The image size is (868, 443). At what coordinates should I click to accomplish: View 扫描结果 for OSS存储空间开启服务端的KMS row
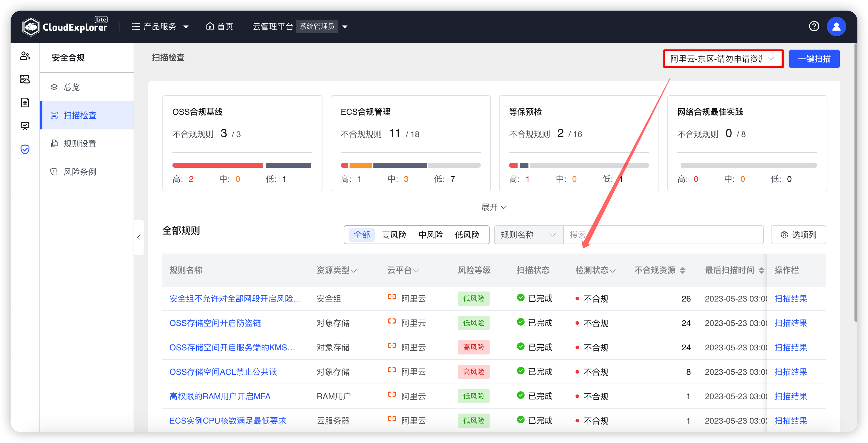point(791,347)
